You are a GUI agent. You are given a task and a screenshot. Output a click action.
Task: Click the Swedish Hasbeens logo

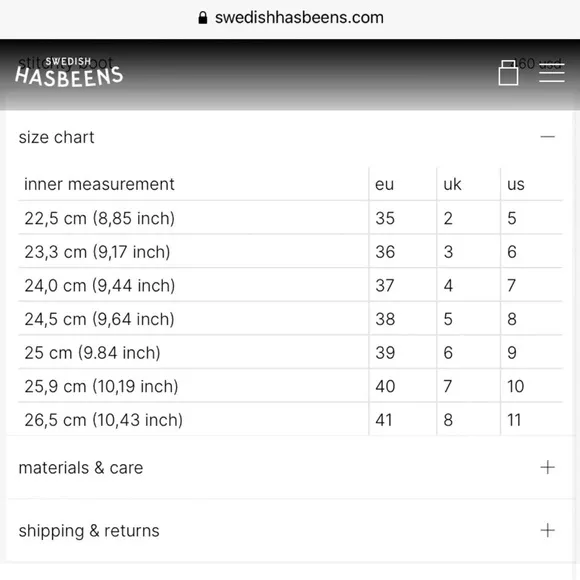[x=69, y=72]
